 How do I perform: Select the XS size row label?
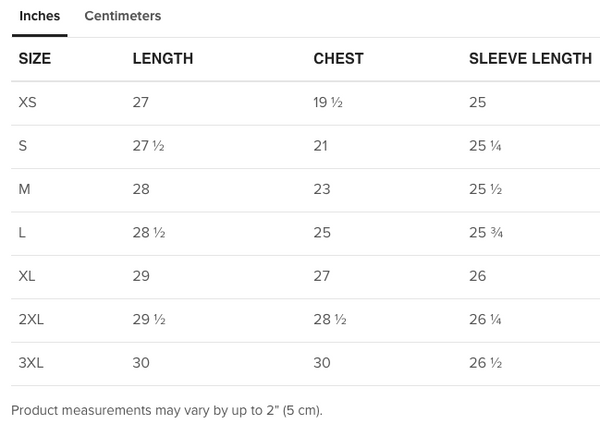pyautogui.click(x=28, y=102)
